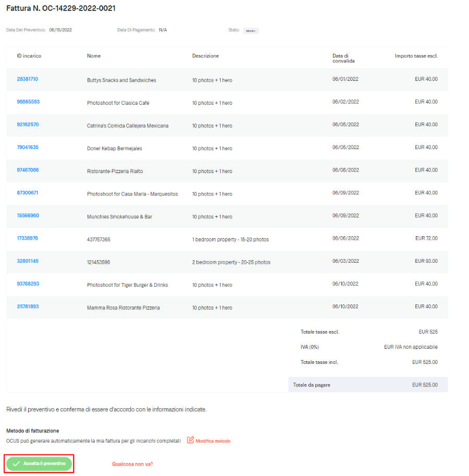Select description 1 bedroom property - 15-20 photos
The width and height of the screenshot is (469, 476).
(x=230, y=239)
